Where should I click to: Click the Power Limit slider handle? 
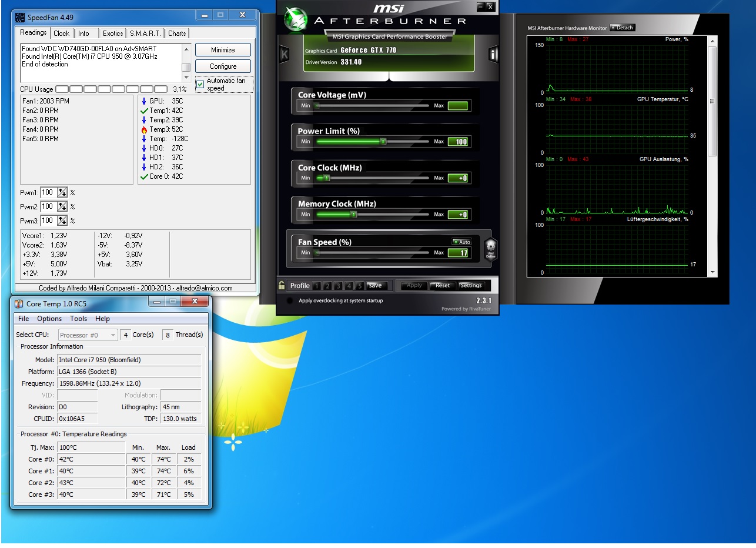coord(383,142)
